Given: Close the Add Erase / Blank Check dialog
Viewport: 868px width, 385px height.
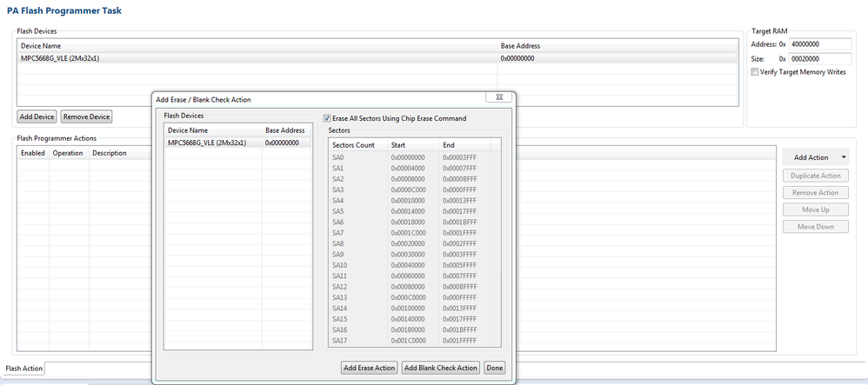Looking at the screenshot, I should 498,97.
